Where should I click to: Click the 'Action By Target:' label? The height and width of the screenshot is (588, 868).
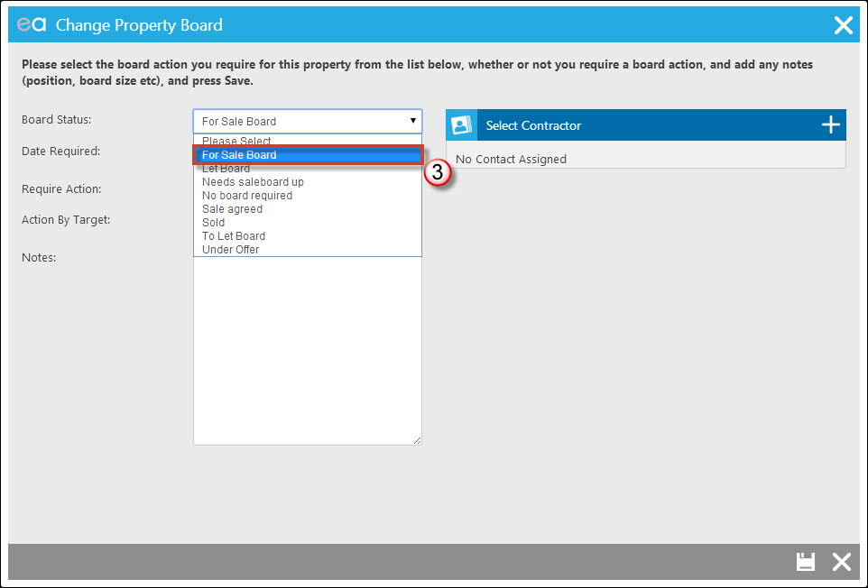66,220
